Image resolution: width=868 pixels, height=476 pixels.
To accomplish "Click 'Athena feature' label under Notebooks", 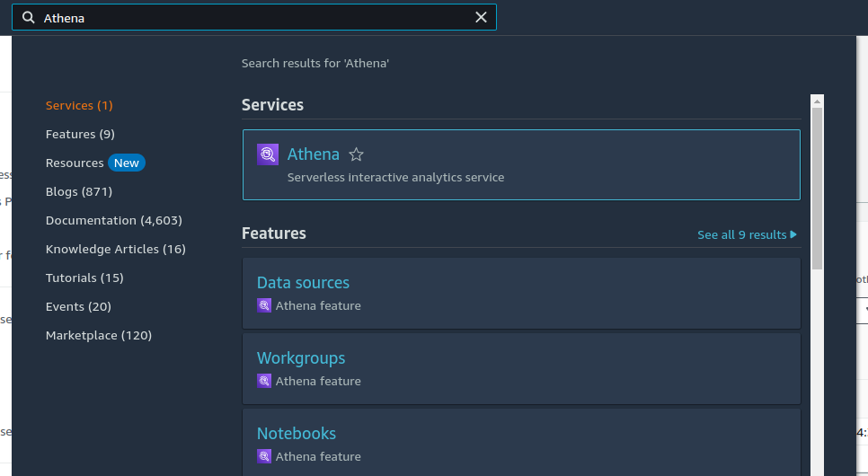I will [318, 456].
